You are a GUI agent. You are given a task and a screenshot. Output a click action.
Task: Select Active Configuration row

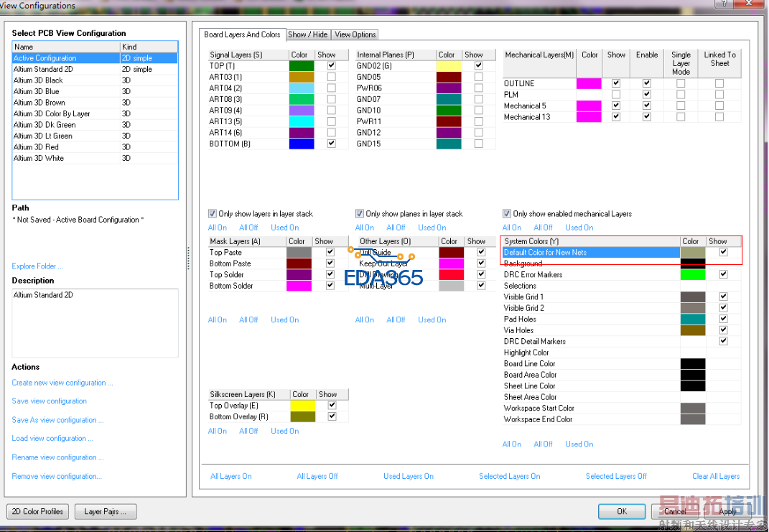95,58
